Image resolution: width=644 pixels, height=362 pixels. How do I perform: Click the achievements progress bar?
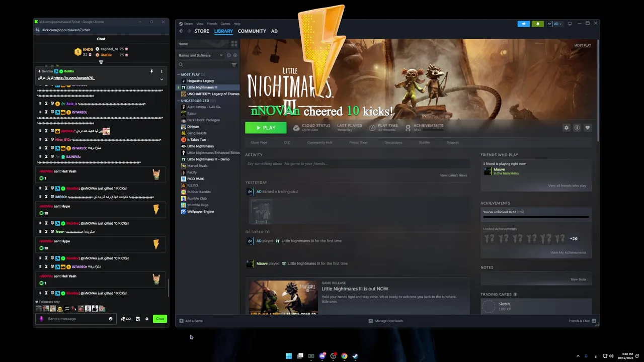coord(536,217)
